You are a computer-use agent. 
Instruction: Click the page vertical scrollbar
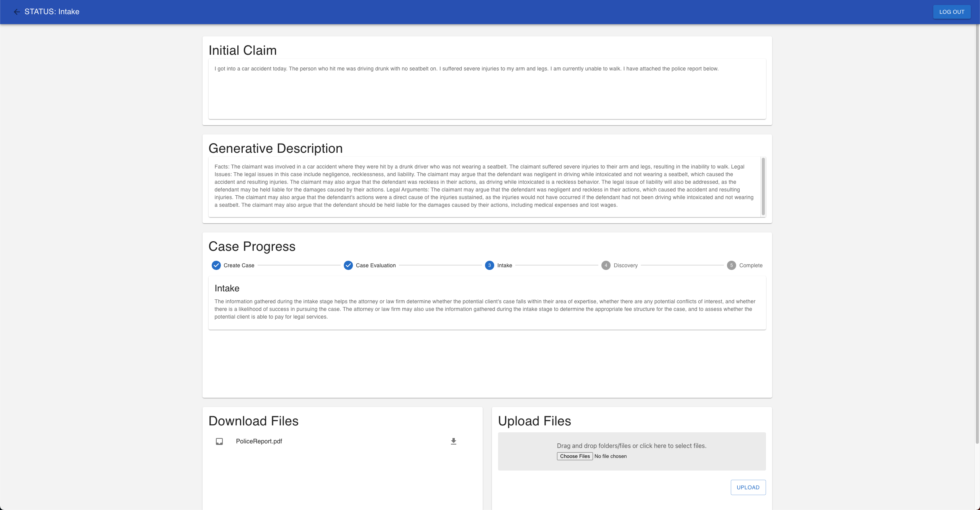point(977,234)
